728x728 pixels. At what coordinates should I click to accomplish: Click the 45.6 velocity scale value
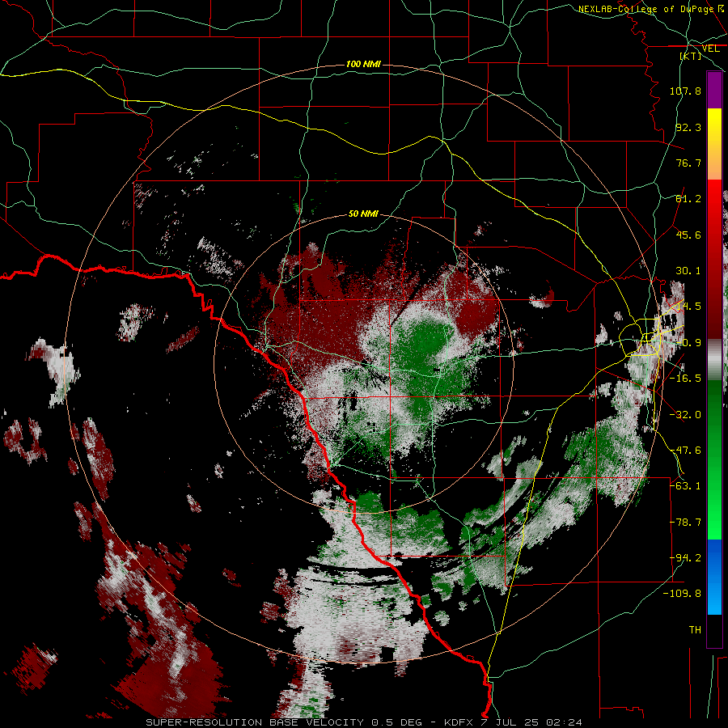688,235
